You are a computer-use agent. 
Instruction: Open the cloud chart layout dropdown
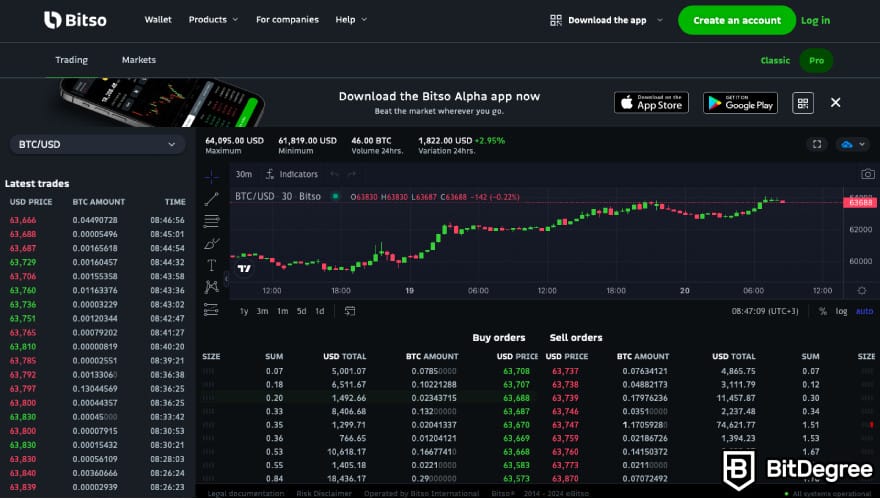[x=853, y=144]
